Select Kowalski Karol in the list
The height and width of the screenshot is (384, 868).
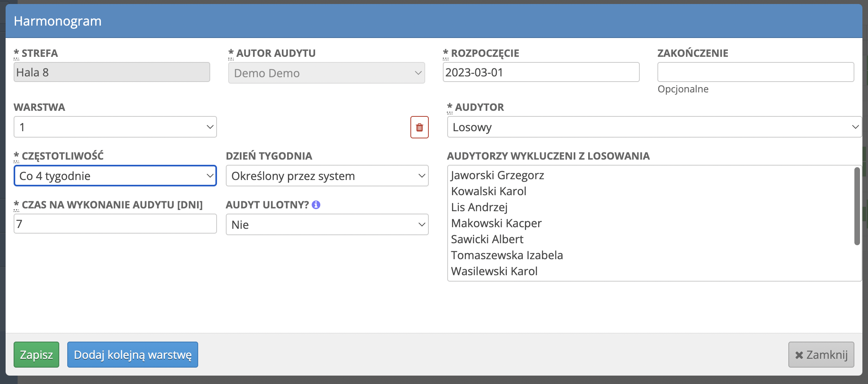tap(488, 191)
